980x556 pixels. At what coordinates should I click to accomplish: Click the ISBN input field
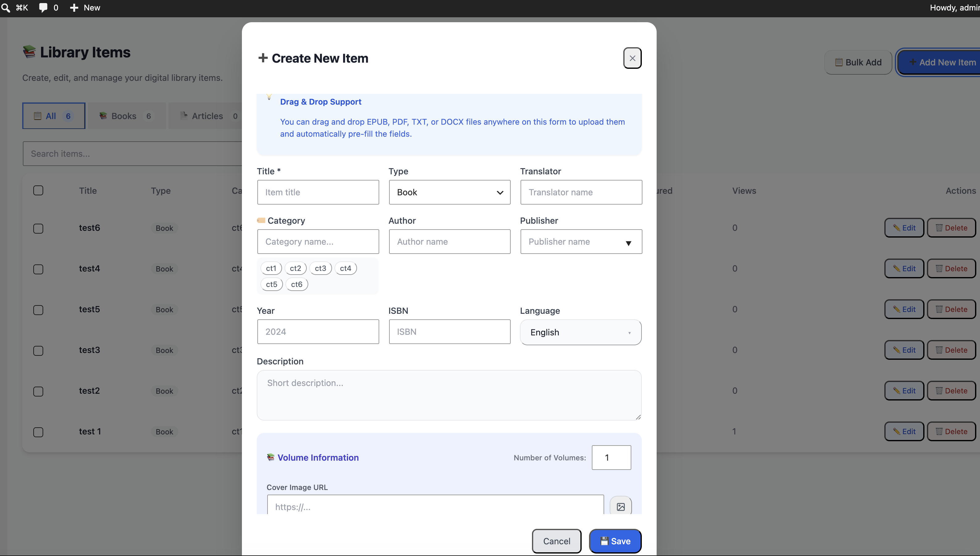[449, 331]
